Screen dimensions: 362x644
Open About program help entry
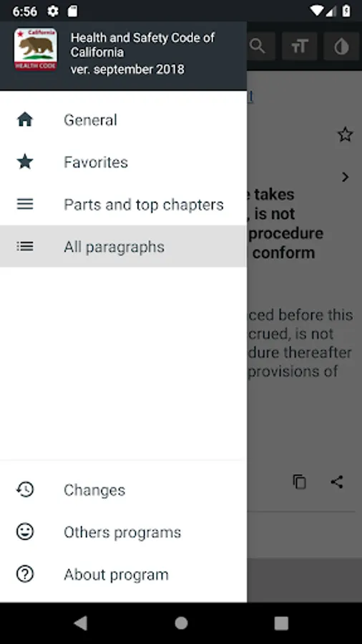tap(123, 574)
